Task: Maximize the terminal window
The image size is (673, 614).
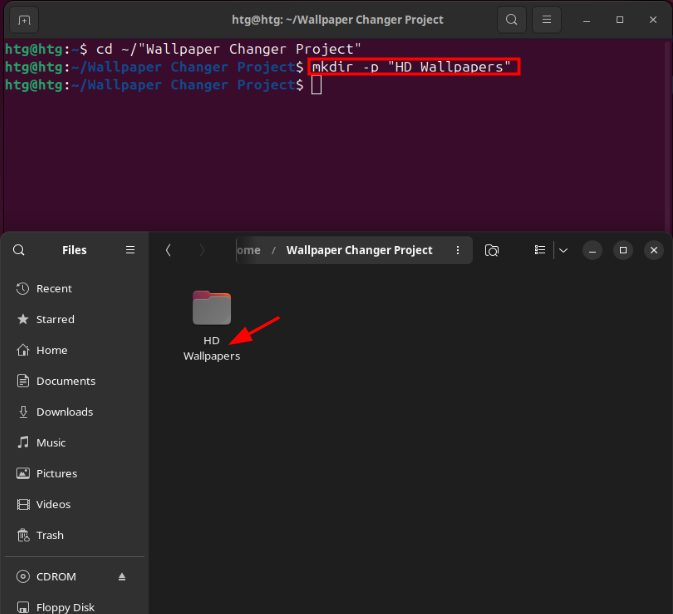Action: pos(619,20)
